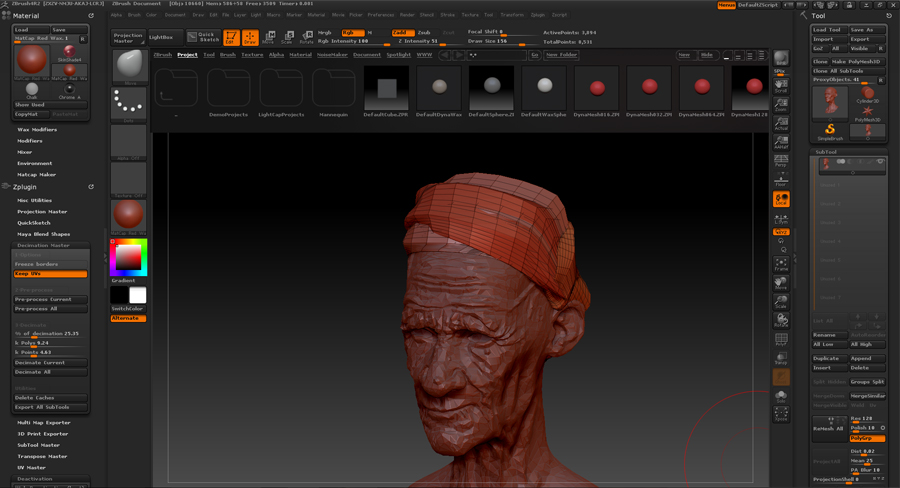Click the Xpose icon
The width and height of the screenshot is (900, 488).
coord(781,415)
